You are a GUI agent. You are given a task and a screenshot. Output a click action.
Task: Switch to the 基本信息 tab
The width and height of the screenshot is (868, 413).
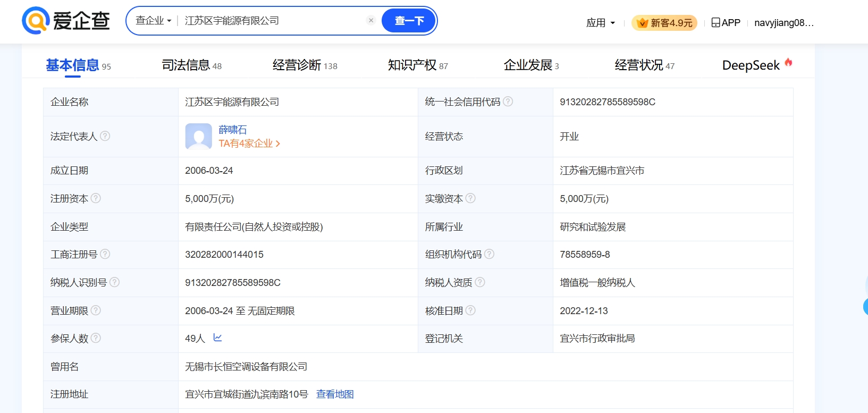[x=78, y=65]
